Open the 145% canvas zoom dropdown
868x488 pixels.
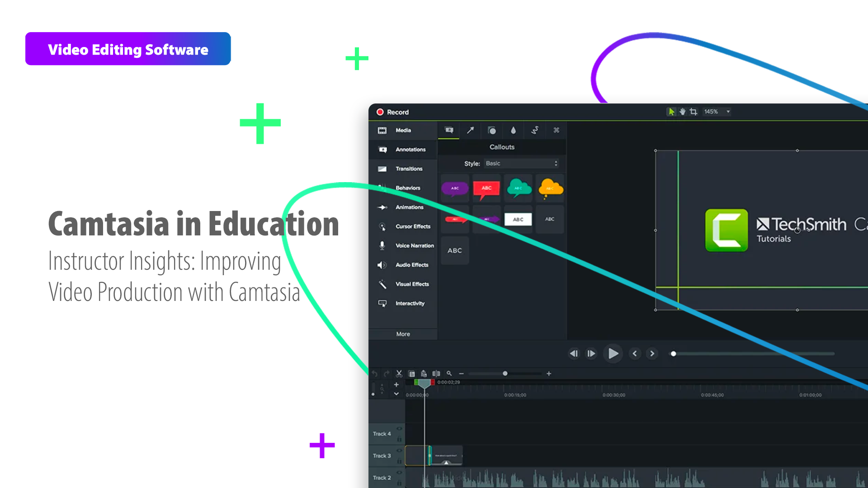tap(717, 112)
